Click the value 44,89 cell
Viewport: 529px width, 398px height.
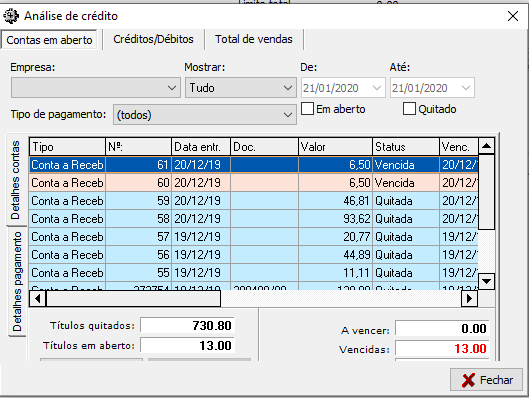335,255
